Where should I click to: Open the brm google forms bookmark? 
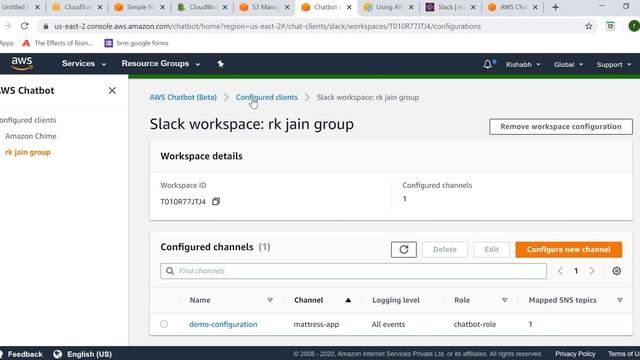tap(136, 43)
